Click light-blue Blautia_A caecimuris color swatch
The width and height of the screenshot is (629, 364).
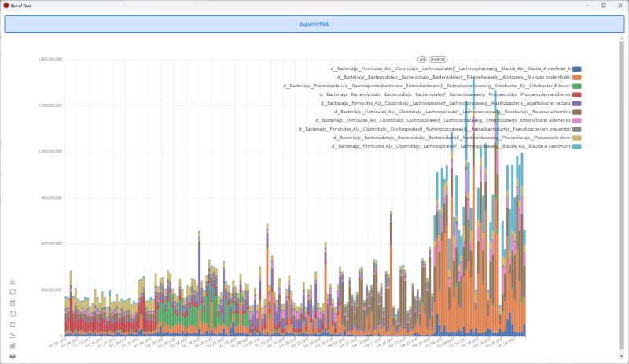coord(577,146)
